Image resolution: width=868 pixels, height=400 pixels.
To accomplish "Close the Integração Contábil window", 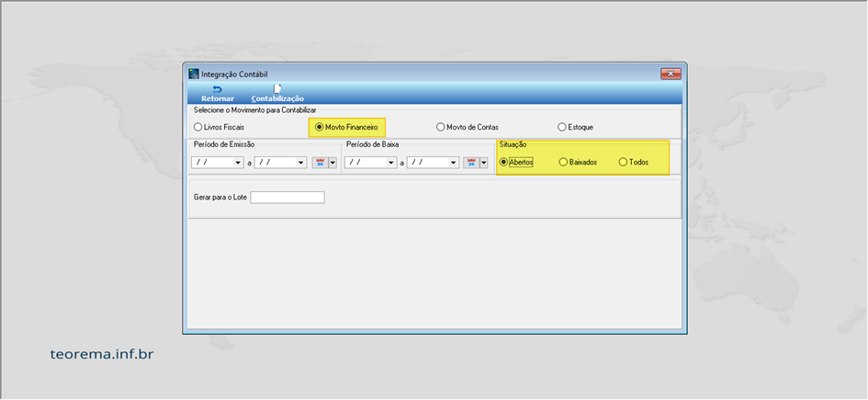I will pyautogui.click(x=671, y=74).
